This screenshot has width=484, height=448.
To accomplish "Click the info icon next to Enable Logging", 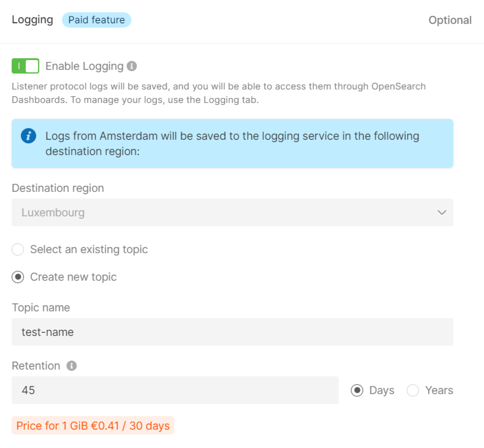I will click(132, 66).
